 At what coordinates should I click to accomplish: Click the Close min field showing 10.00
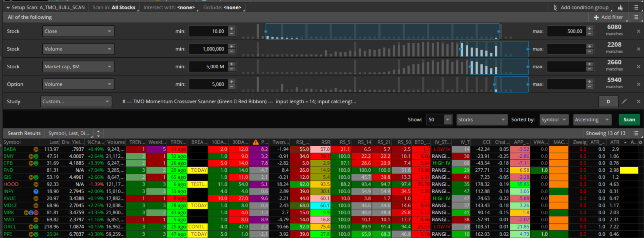208,31
